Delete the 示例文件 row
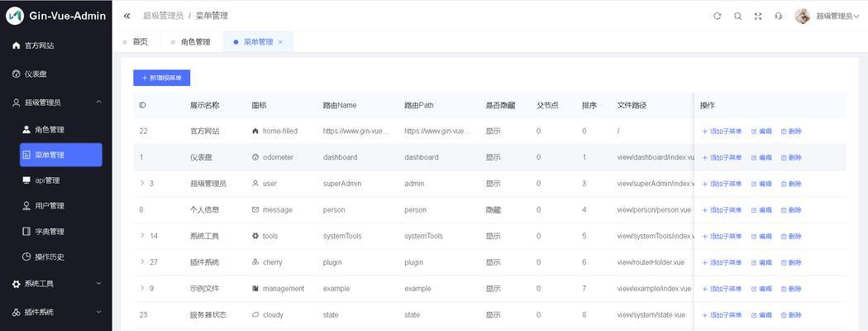The width and height of the screenshot is (868, 331). click(791, 289)
